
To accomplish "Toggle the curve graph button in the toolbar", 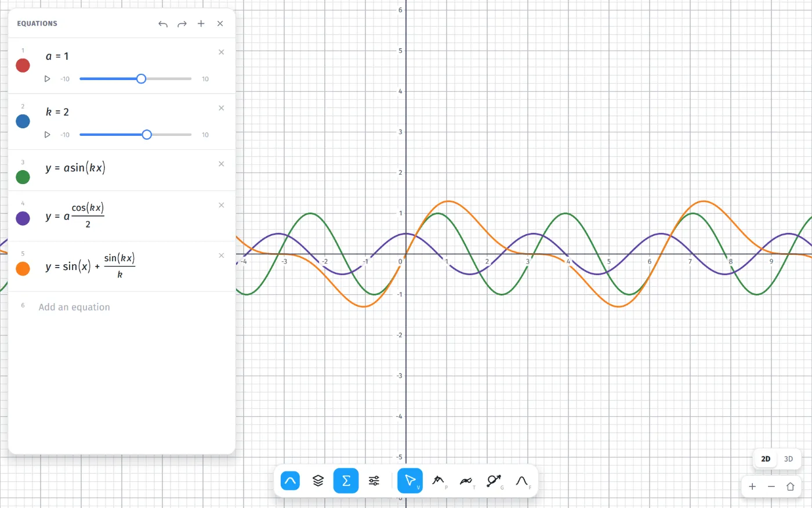I will point(291,481).
